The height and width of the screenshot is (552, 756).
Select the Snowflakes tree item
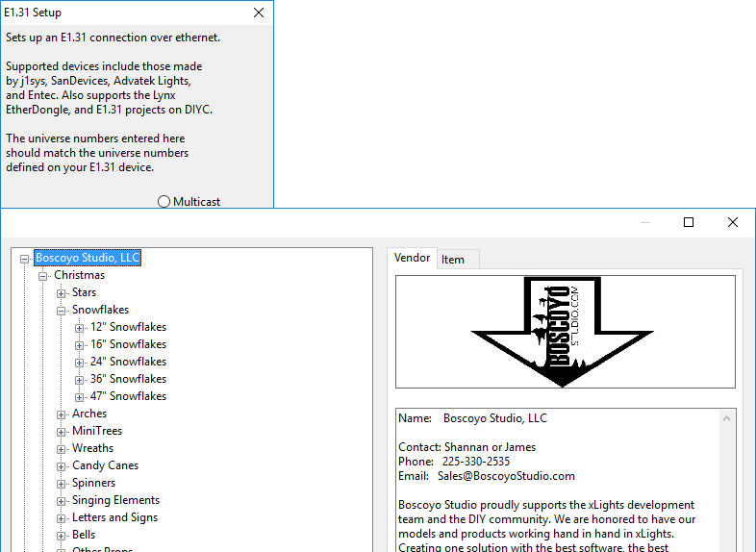coord(100,310)
